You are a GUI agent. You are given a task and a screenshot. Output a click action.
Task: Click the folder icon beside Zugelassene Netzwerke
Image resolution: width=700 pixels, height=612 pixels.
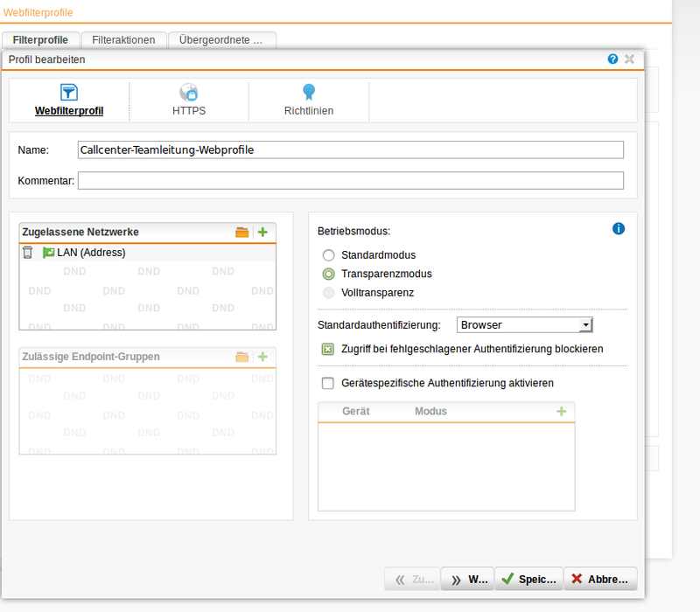[241, 232]
